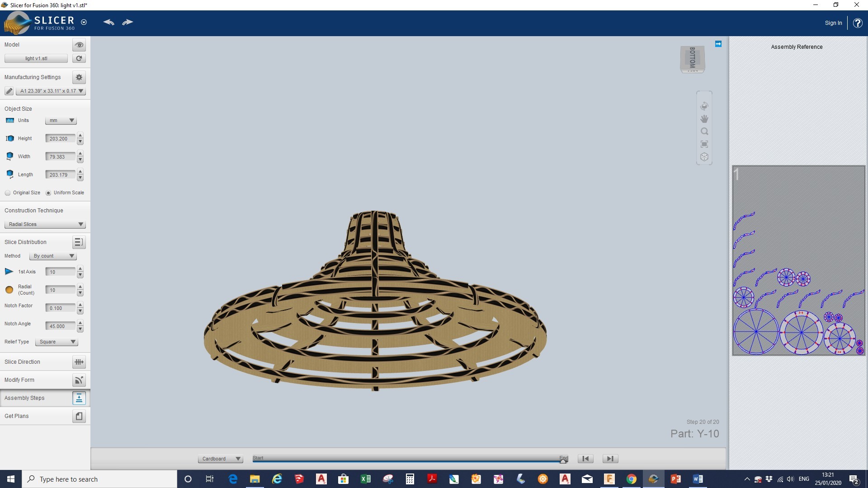Click the Modify Form icon

click(79, 380)
